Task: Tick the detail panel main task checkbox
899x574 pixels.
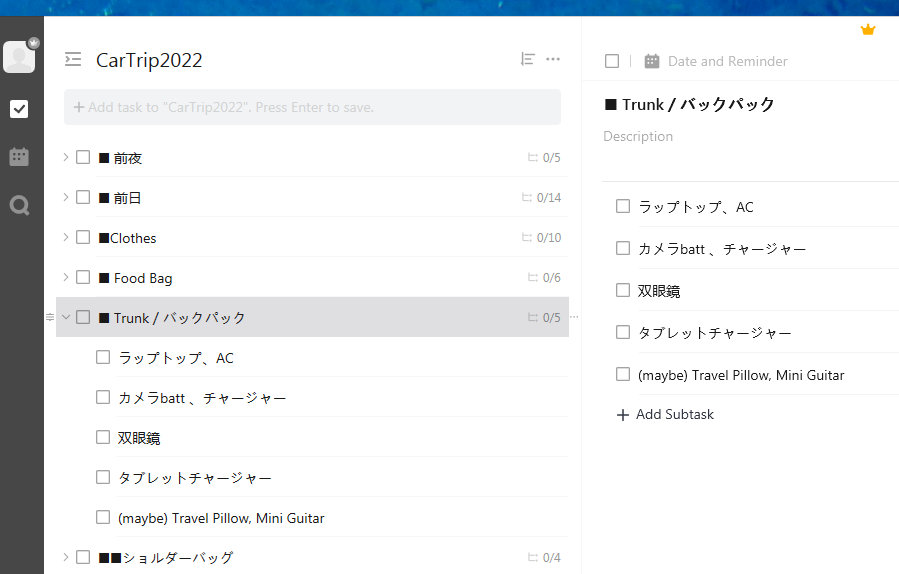Action: pyautogui.click(x=612, y=61)
